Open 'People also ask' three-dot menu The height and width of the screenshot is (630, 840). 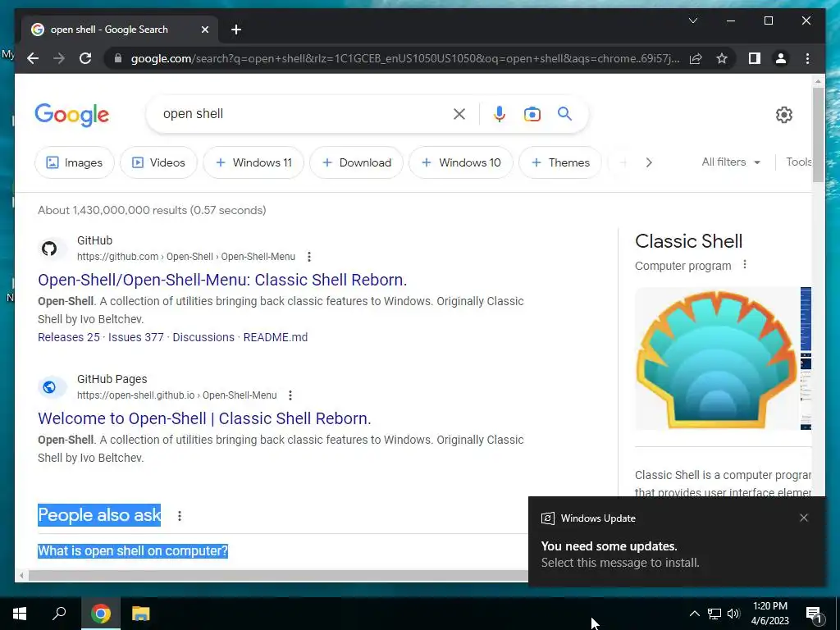tap(180, 515)
